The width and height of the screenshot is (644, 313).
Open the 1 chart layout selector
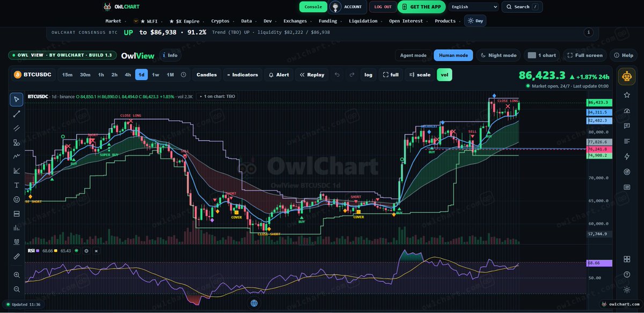(541, 55)
